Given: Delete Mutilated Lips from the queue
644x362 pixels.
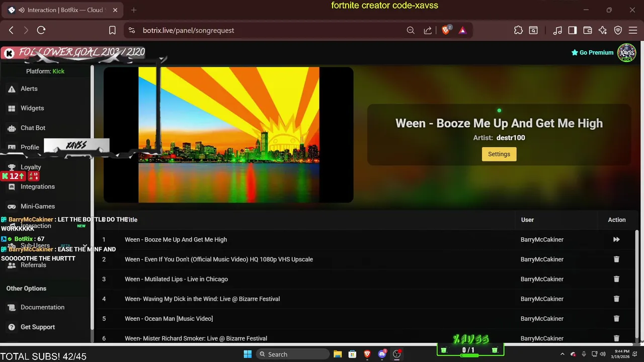Looking at the screenshot, I should pyautogui.click(x=616, y=279).
